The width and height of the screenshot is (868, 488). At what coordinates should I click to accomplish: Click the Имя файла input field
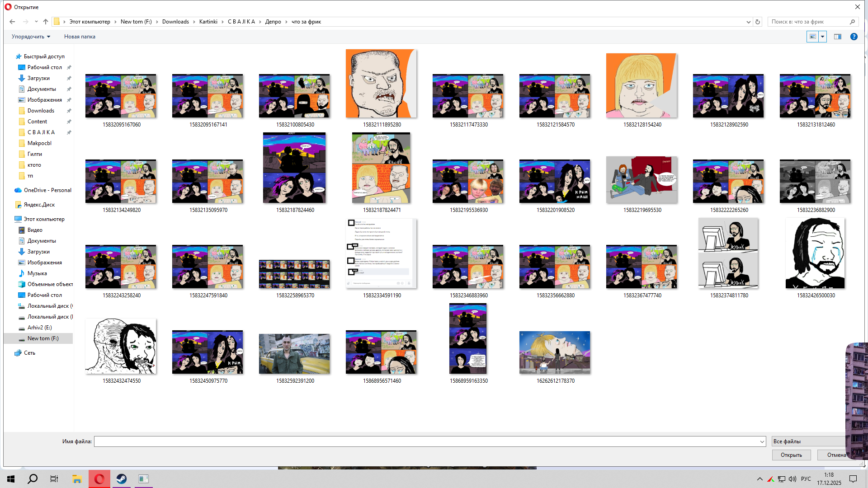click(425, 441)
